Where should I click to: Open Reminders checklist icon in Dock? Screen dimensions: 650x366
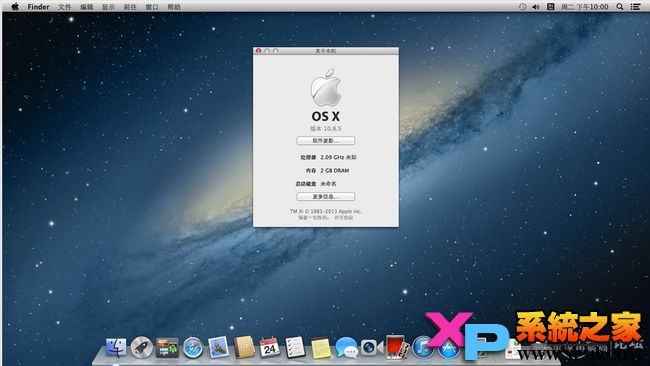point(296,347)
